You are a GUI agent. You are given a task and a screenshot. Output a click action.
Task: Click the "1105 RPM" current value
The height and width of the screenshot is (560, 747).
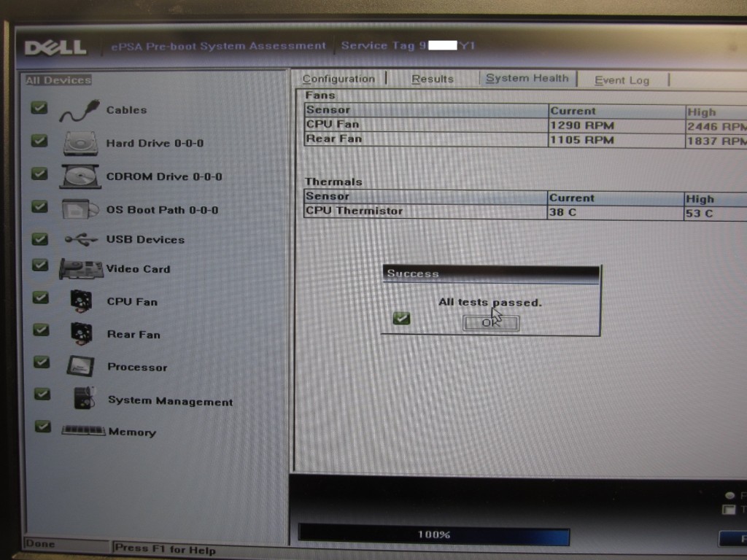pos(582,140)
